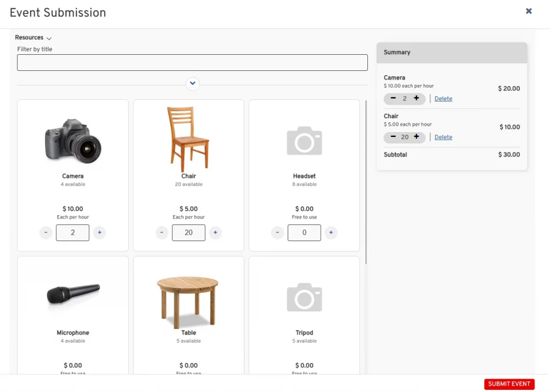550x392 pixels.
Task: Click the Headset 'Free to use' label
Action: pos(305,217)
